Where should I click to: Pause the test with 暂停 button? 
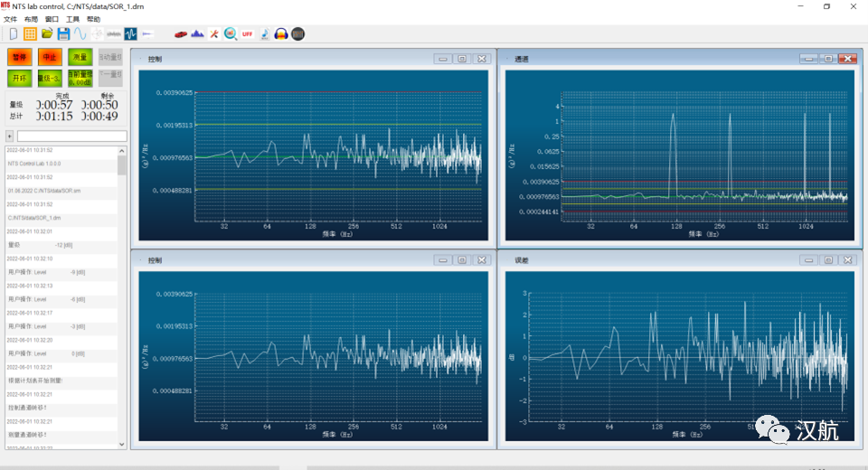click(19, 57)
